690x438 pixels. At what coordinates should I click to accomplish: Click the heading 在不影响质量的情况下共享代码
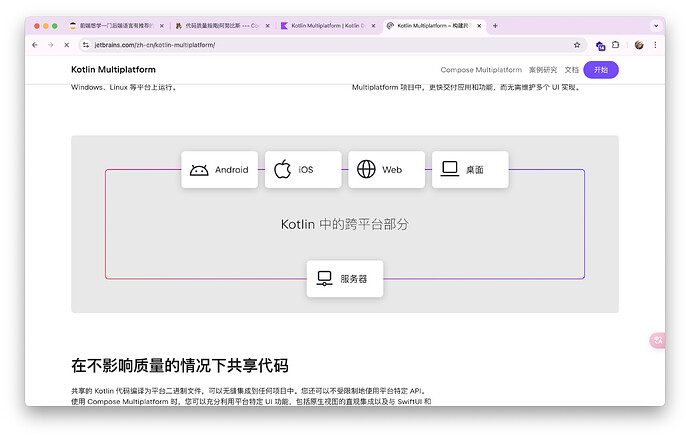(180, 365)
